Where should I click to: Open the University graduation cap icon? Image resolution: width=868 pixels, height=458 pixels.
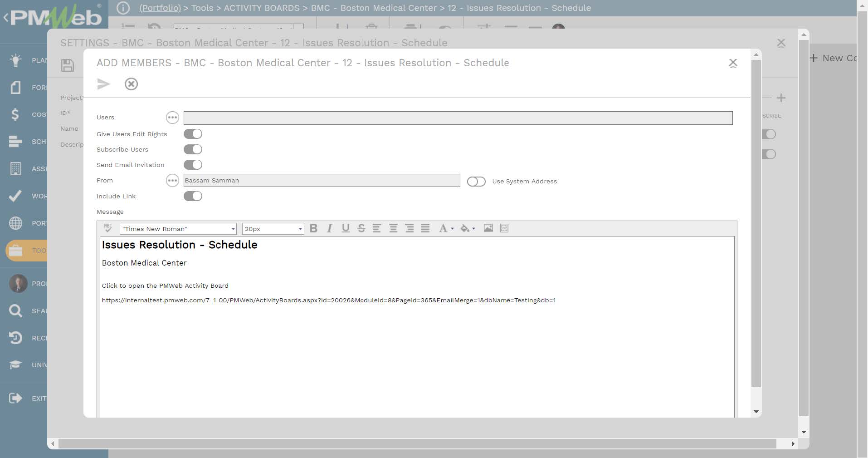point(15,365)
